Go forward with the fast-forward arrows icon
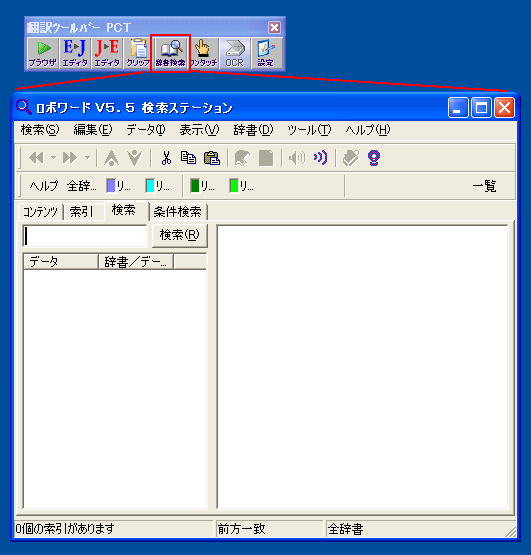The height and width of the screenshot is (555, 531). pyautogui.click(x=70, y=158)
